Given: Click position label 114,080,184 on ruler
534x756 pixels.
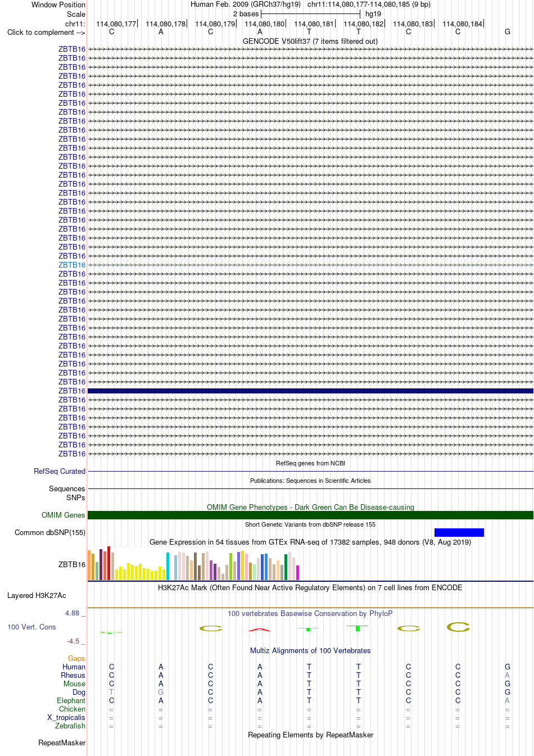Looking at the screenshot, I should (x=463, y=24).
